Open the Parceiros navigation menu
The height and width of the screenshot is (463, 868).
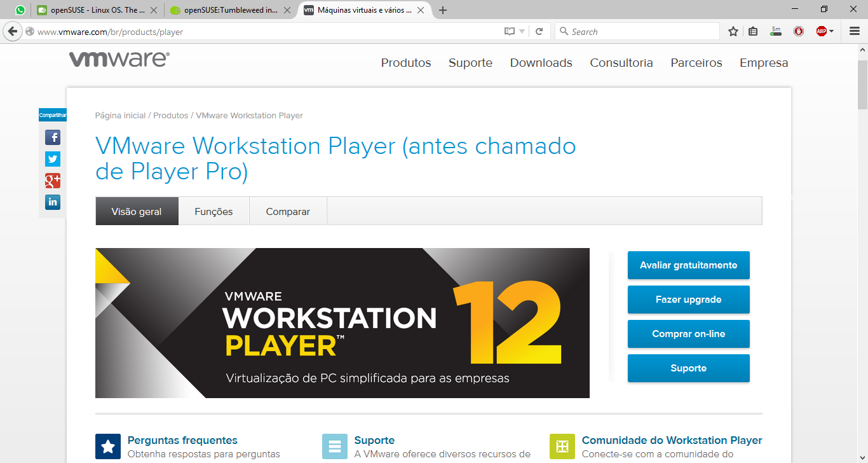(696, 63)
